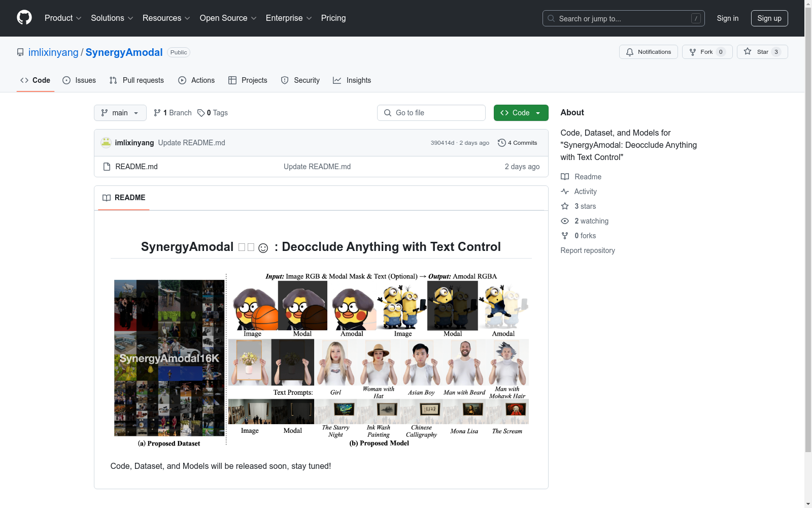Open the Pricing page
This screenshot has height=508, width=812.
point(333,18)
